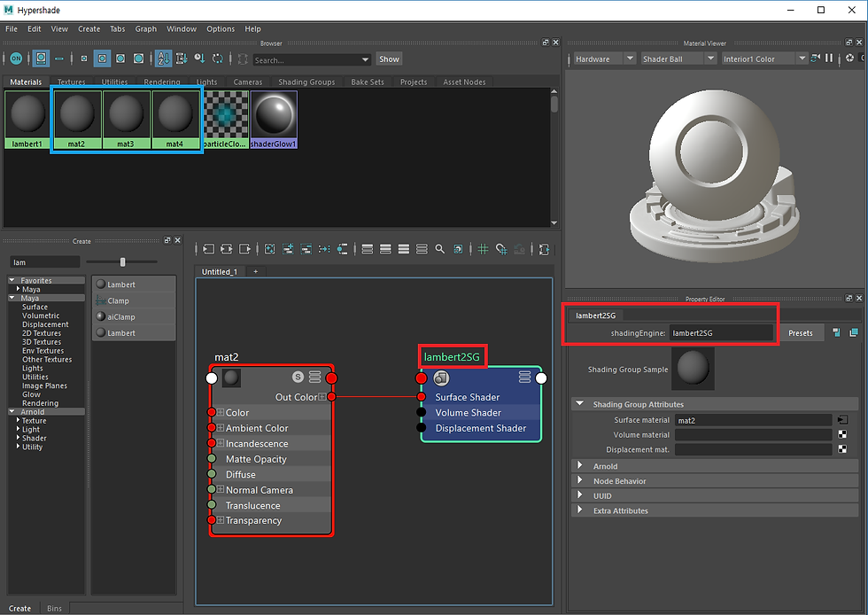868x615 pixels.
Task: Click the checker icon beside Displacement mat.
Action: tap(842, 449)
